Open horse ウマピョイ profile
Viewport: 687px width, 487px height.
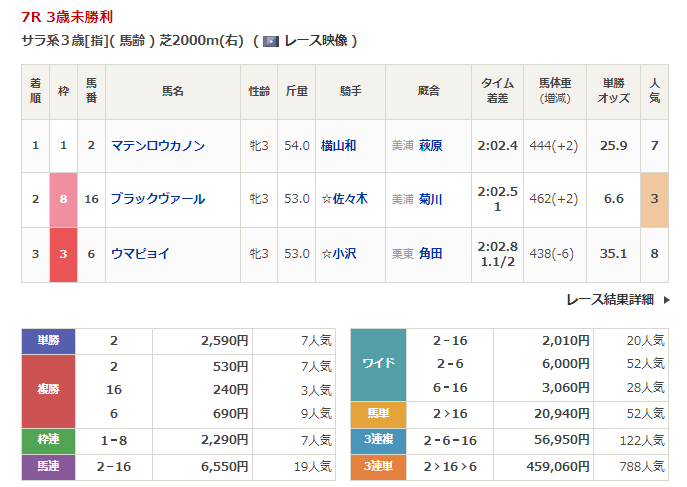(140, 254)
